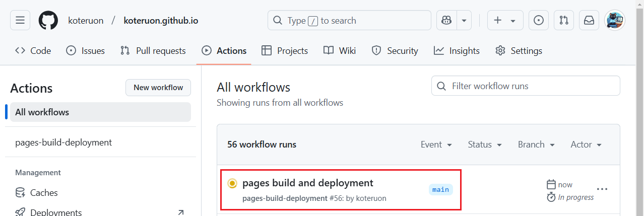The height and width of the screenshot is (216, 644).
Task: Switch to the Code tab
Action: point(33,50)
